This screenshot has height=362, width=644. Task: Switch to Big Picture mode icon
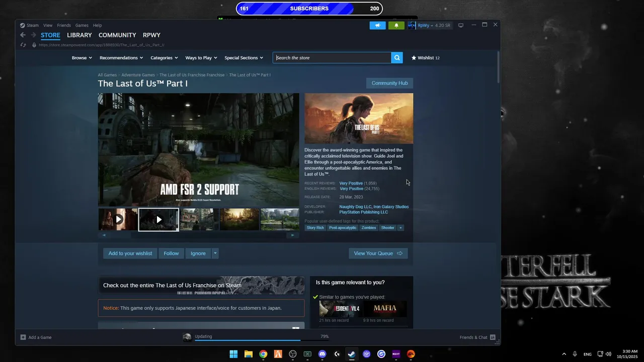(x=460, y=25)
